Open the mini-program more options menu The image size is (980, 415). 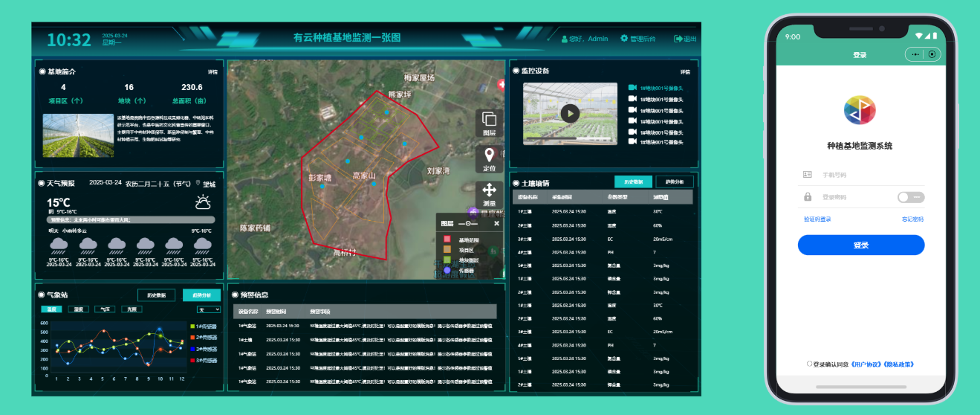click(915, 54)
